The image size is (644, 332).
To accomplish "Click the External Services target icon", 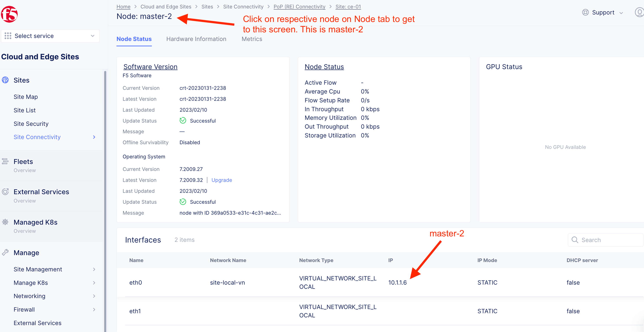I will (x=5, y=192).
